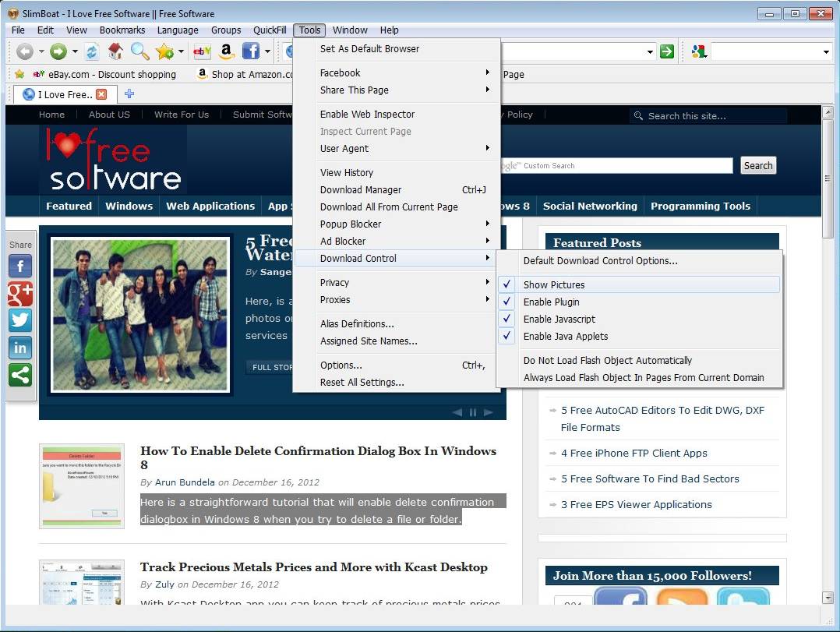
Task: Share on Facebook from Share sidebar
Action: pos(19,267)
